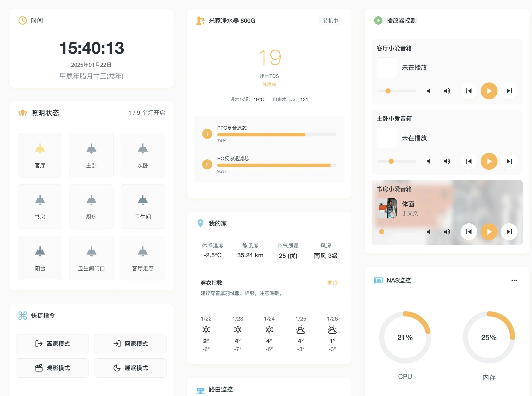
Task: Click the water purifier faucet icon
Action: 200,21
